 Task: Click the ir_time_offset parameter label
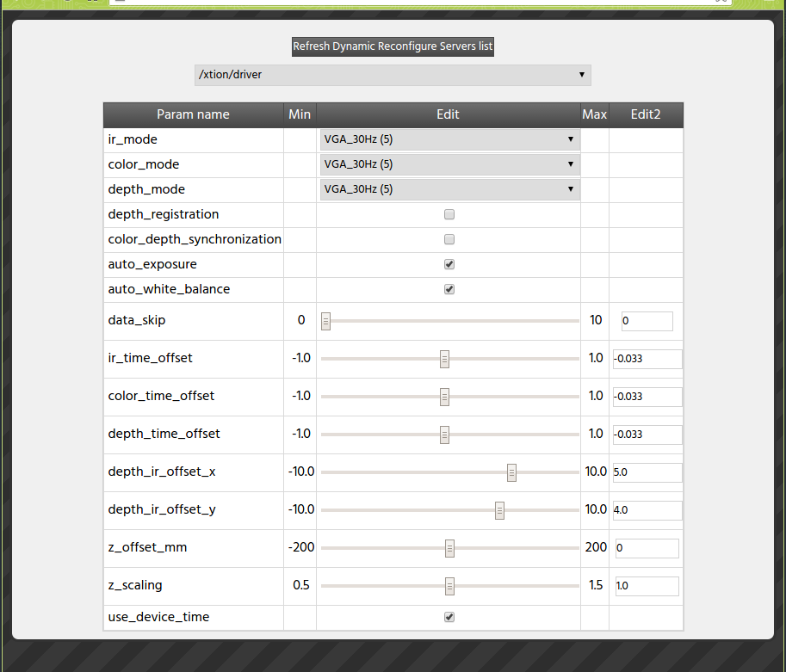point(150,358)
